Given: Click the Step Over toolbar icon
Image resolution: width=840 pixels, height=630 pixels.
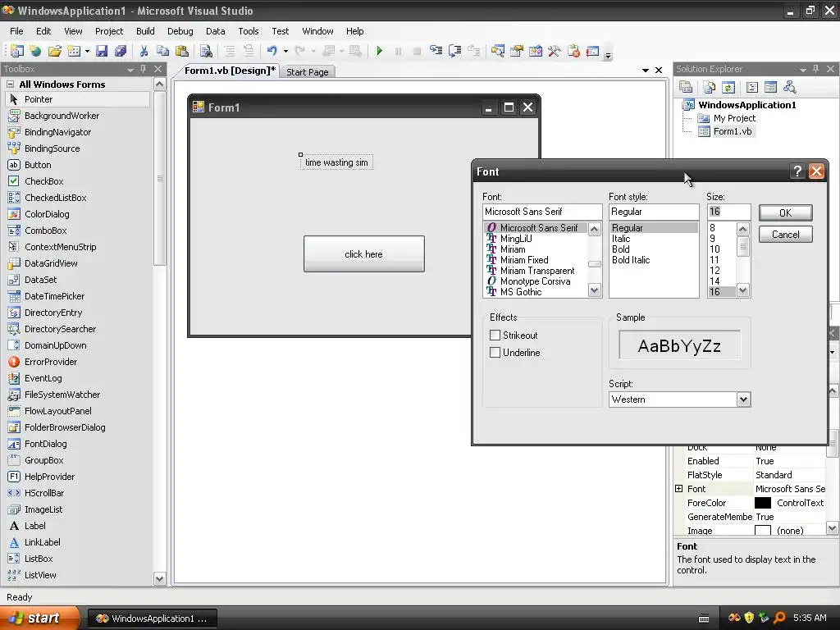Looking at the screenshot, I should click(x=454, y=51).
